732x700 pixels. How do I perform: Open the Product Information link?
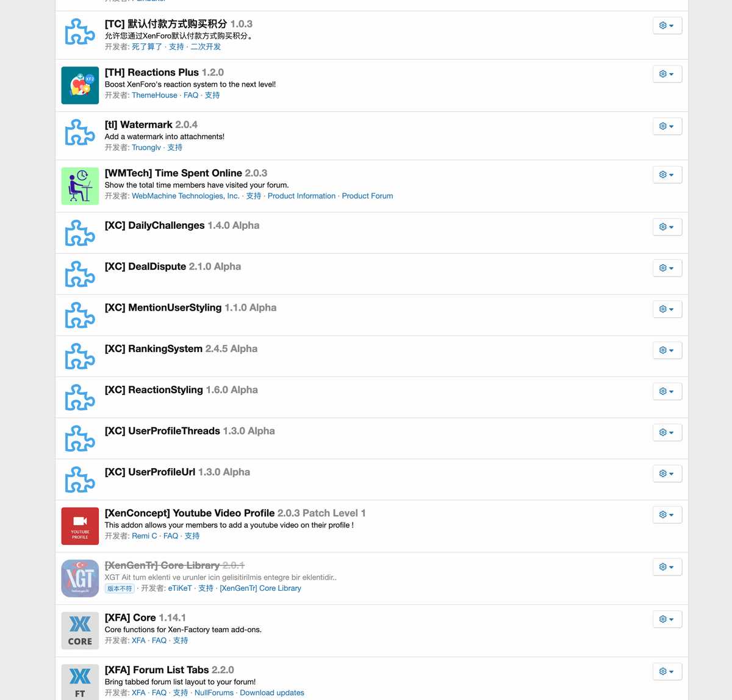pyautogui.click(x=301, y=196)
